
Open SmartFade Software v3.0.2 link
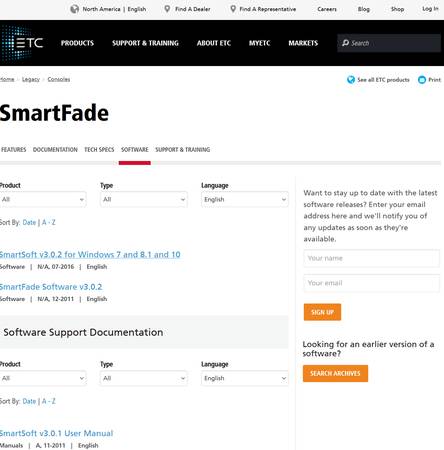click(51, 287)
